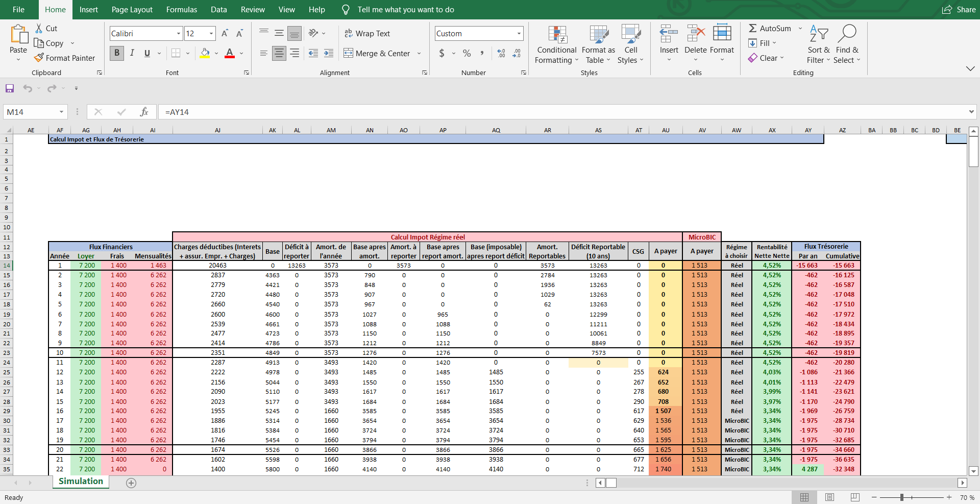Click the Increase Font Size icon
Screen dimensions: 980x504
pyautogui.click(x=225, y=34)
